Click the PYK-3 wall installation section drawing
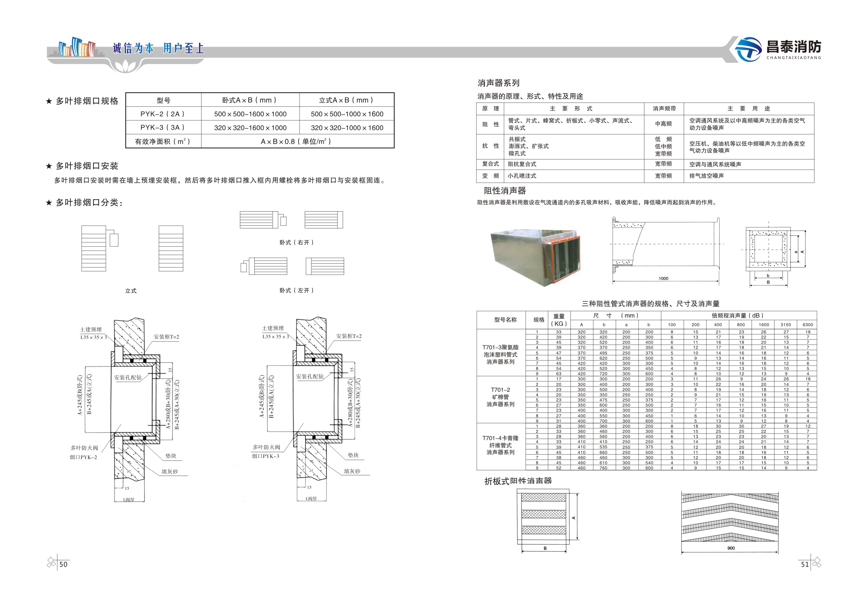 [x=311, y=409]
